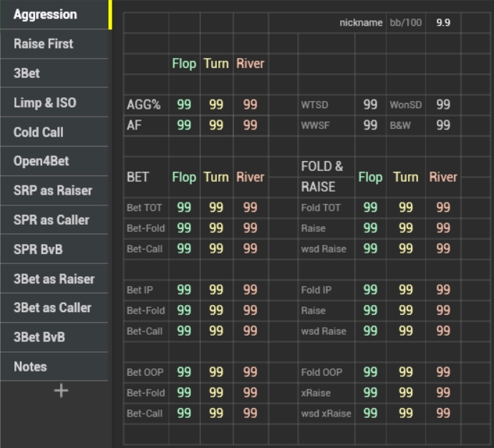This screenshot has height=448, width=494.
Task: Open the SPR BvB tab
Action: pyautogui.click(x=39, y=249)
